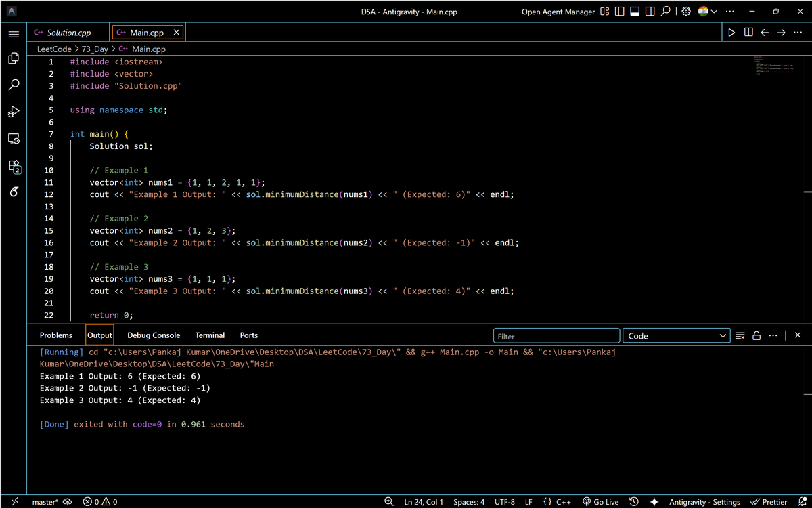Click the "[Done] exited with code=0" output line
Image resolution: width=812 pixels, height=508 pixels.
click(142, 425)
